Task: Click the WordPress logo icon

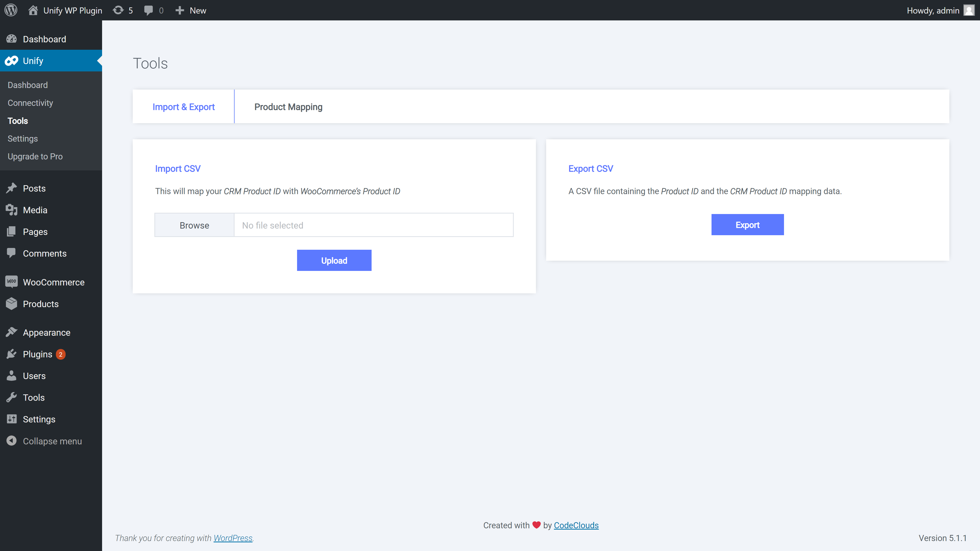Action: point(11,10)
